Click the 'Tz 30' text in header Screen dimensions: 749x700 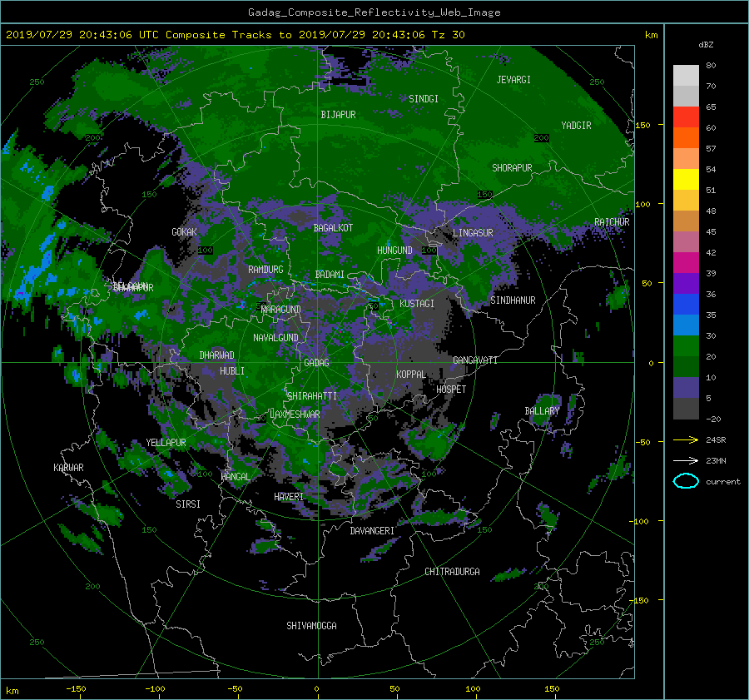(448, 35)
